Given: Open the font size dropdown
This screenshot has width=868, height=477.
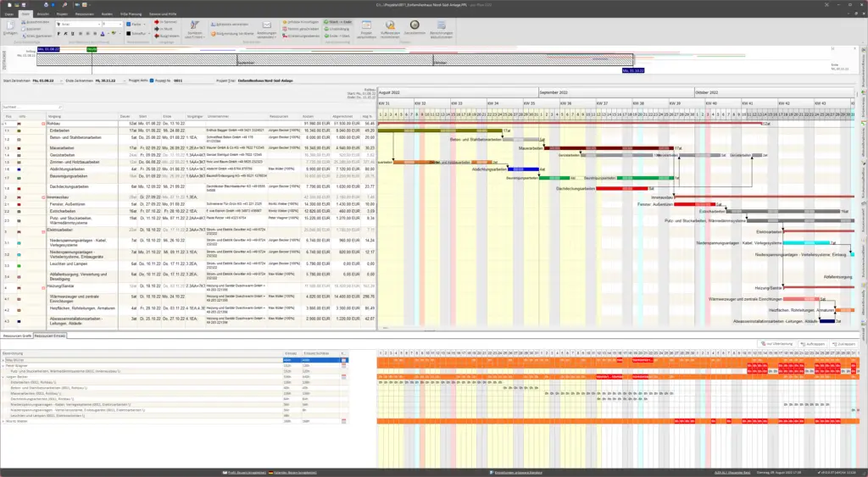Looking at the screenshot, I should coord(120,25).
